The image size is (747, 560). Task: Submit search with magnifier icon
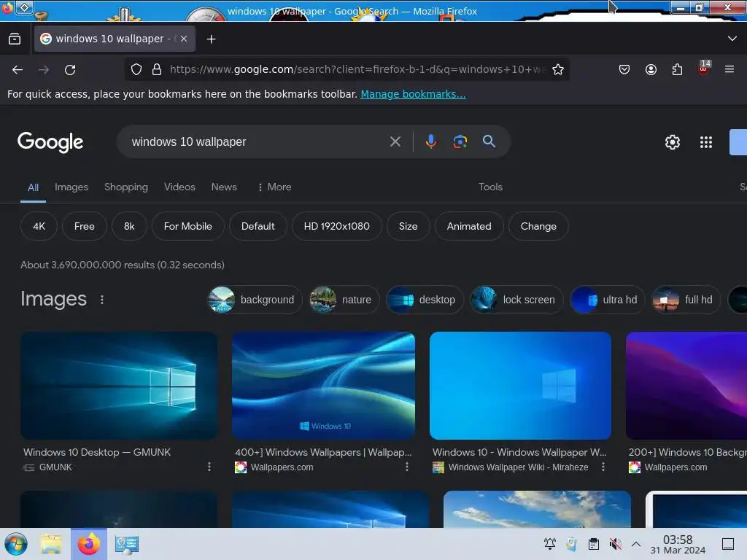(489, 141)
